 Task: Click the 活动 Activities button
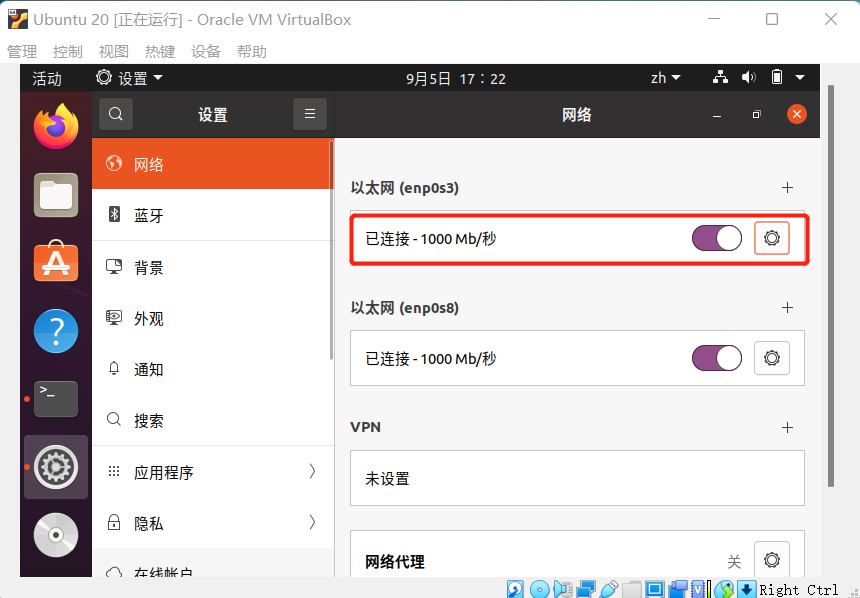47,78
